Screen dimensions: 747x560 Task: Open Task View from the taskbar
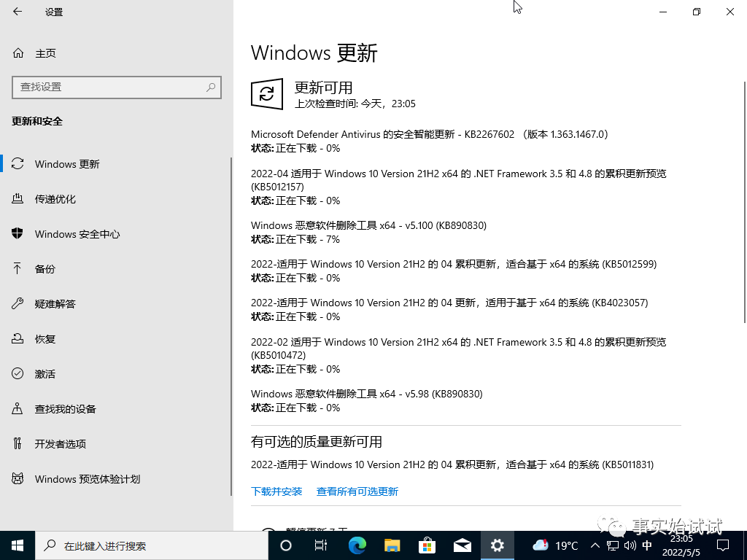321,545
